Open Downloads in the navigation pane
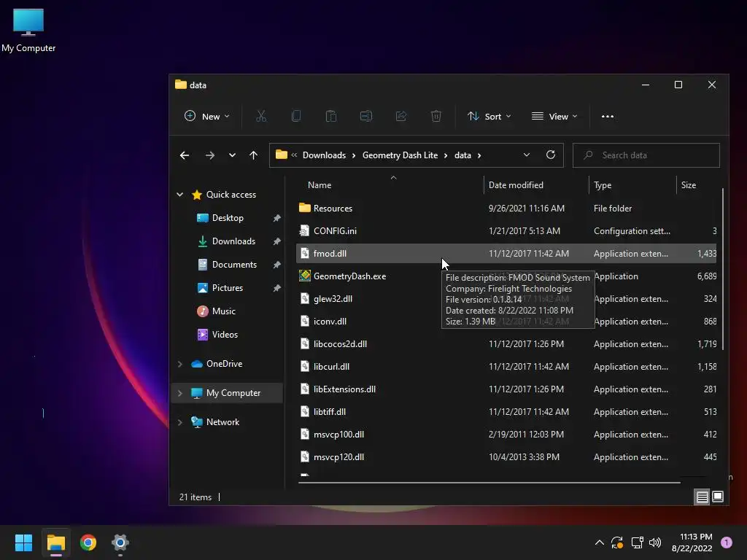The width and height of the screenshot is (747, 560). [x=233, y=241]
